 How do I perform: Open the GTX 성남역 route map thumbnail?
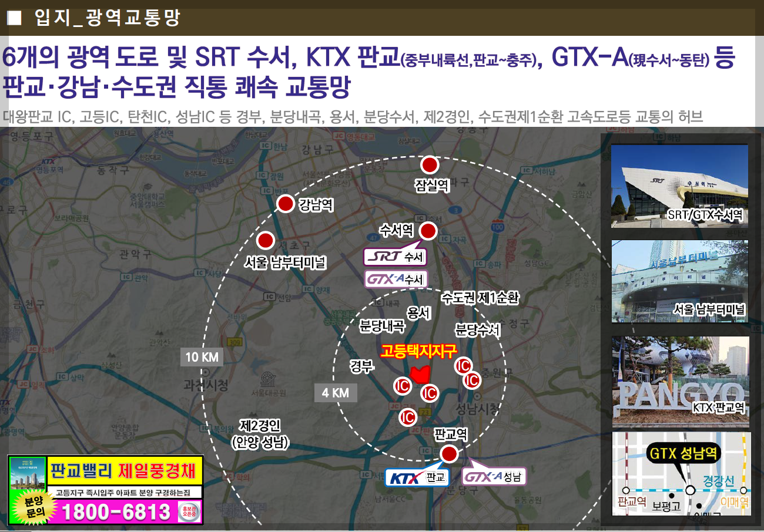pos(682,474)
